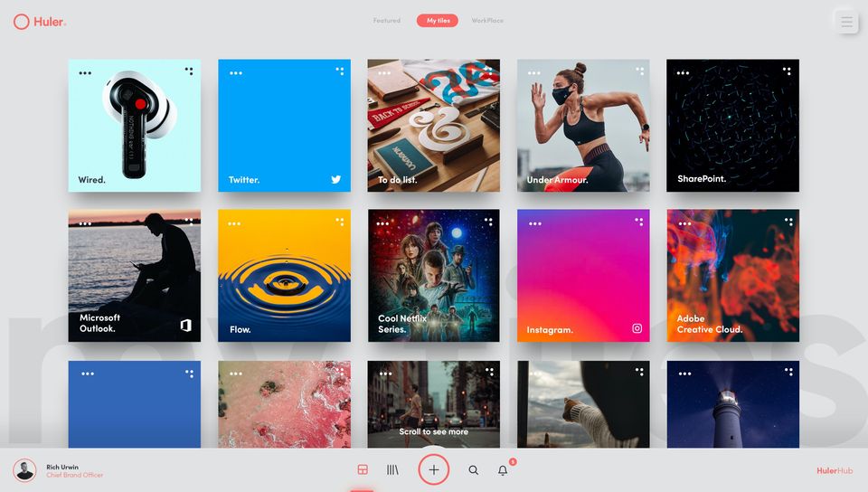This screenshot has width=868, height=492.
Task: Switch to the Featured tab
Action: (386, 21)
